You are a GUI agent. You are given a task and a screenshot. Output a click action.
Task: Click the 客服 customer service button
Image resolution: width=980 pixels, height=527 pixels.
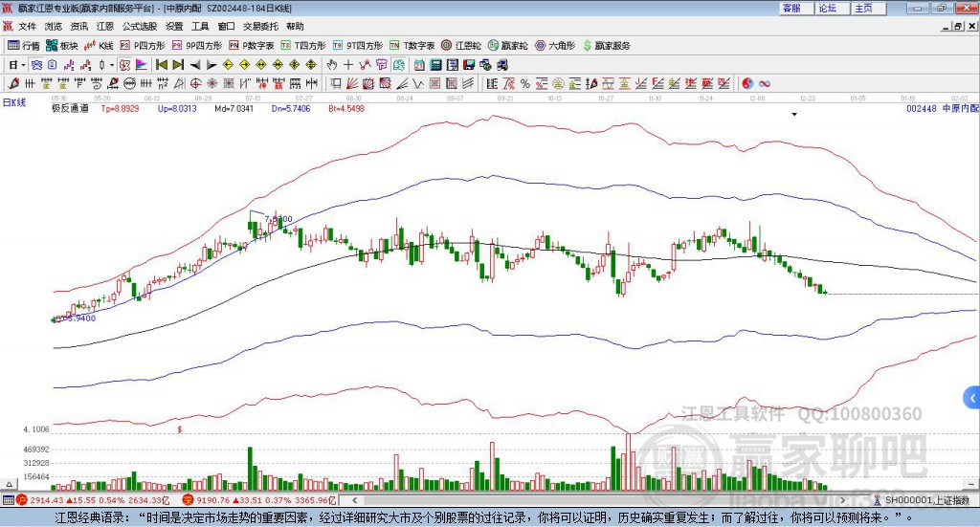[795, 8]
